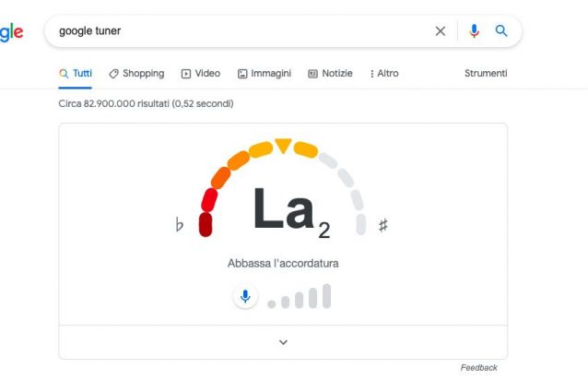Click the dark red leftmost gauge segment
This screenshot has width=588, height=392.
coord(206,224)
